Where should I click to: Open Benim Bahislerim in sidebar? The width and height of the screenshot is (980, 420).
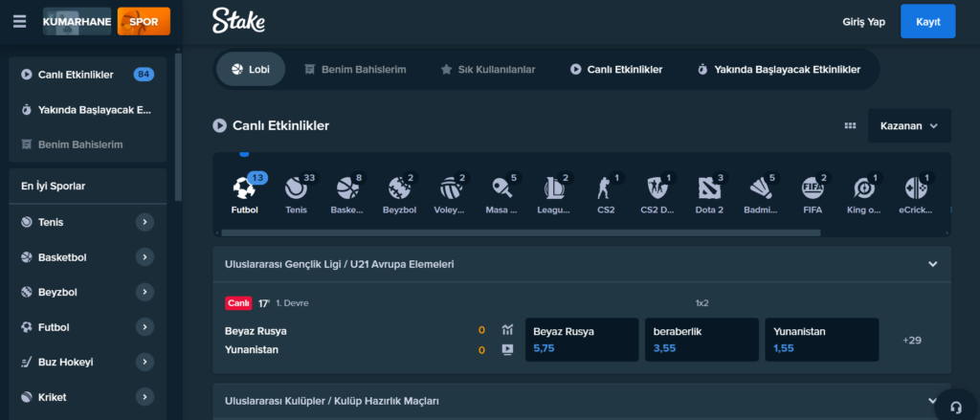pos(87,144)
